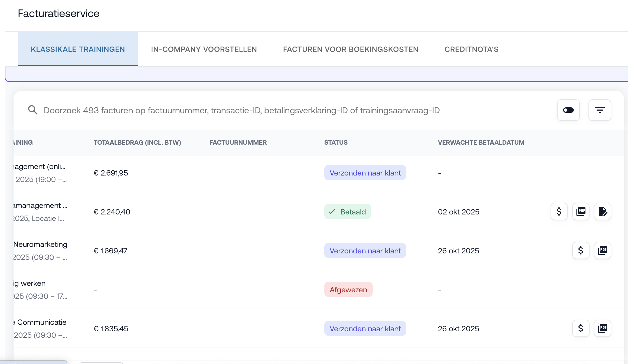The image size is (628, 364).
Task: Click the Afgewezen status badge
Action: (348, 290)
